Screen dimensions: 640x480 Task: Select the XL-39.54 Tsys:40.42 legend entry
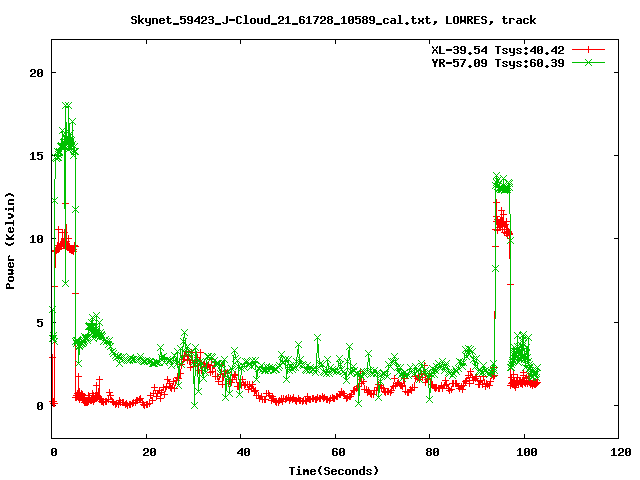pyautogui.click(x=498, y=50)
